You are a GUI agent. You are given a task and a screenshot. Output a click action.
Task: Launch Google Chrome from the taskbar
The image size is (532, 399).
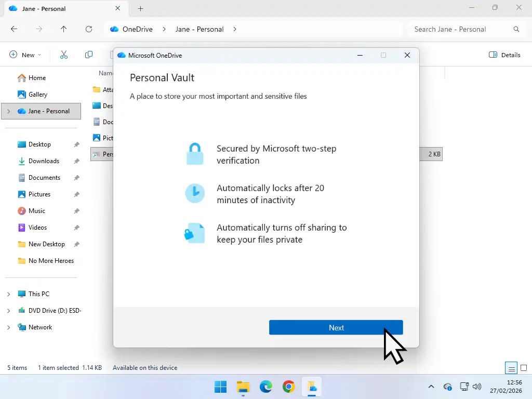pos(289,387)
